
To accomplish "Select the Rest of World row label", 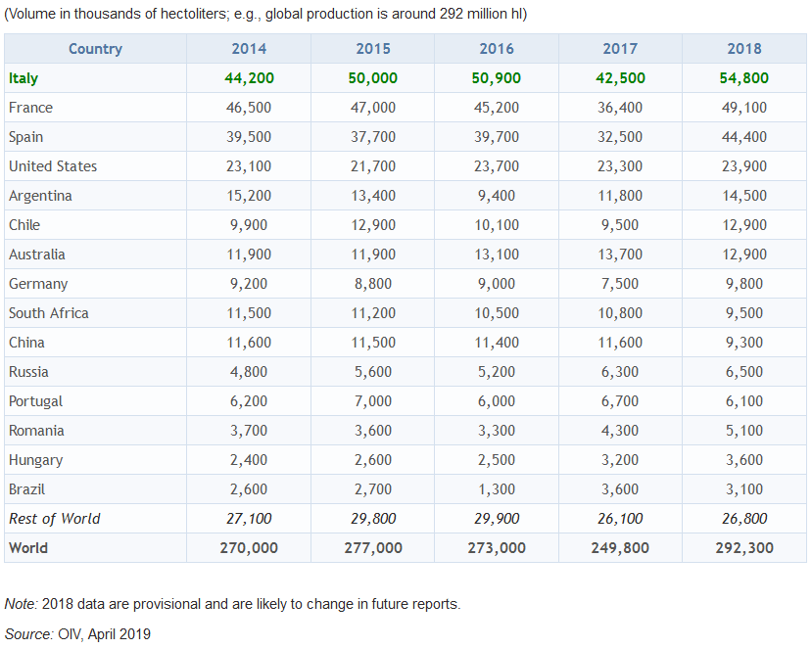I will (55, 519).
